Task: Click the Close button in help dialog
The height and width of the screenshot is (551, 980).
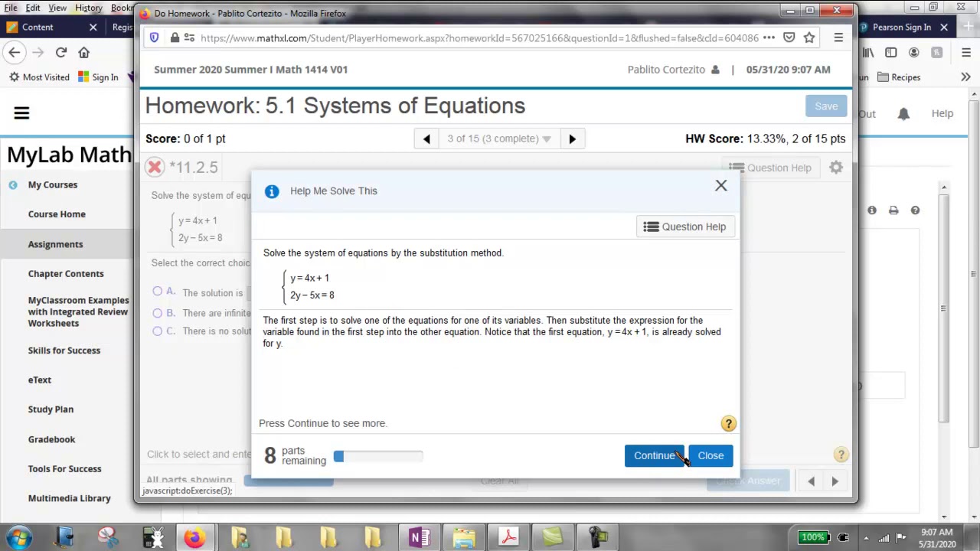Action: pyautogui.click(x=710, y=455)
